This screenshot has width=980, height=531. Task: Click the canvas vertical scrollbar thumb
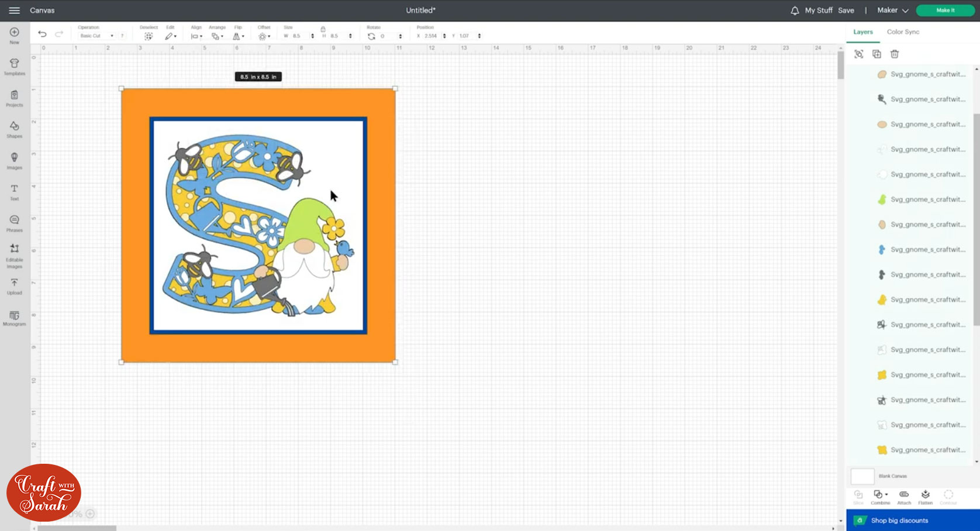[x=841, y=64]
